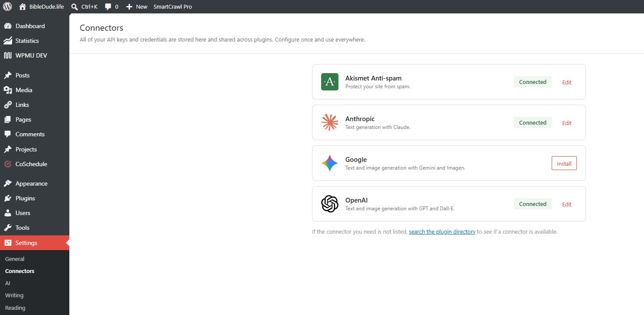The image size is (644, 315).
Task: Click the plus icon beside New
Action: [129, 6]
